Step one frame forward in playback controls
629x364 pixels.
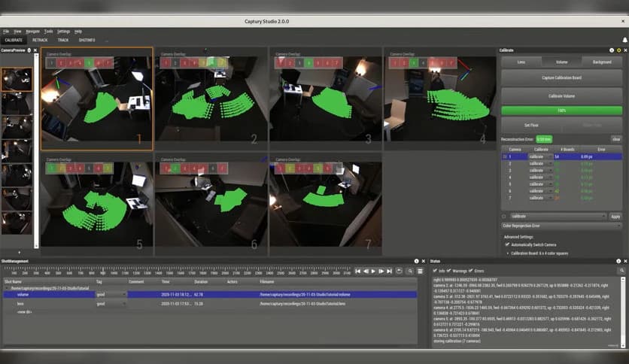coord(381,271)
